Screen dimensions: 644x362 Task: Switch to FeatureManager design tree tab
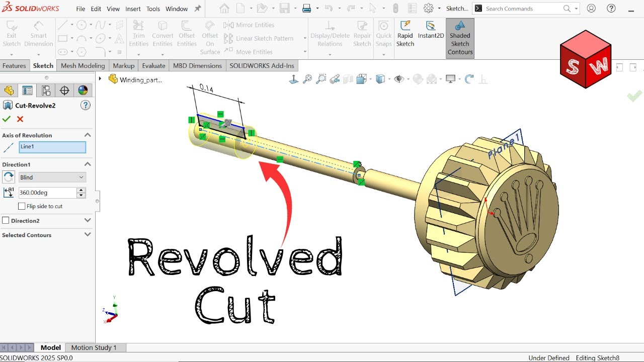[x=9, y=90]
